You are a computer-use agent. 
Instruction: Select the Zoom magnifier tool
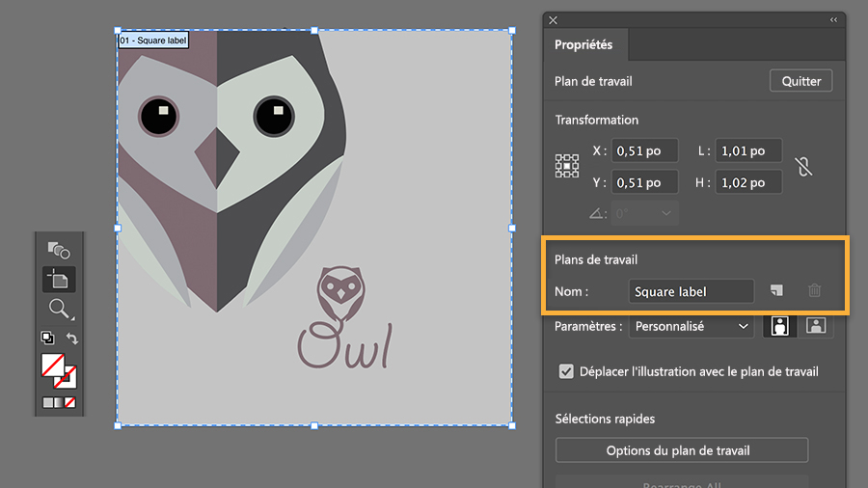coord(59,309)
